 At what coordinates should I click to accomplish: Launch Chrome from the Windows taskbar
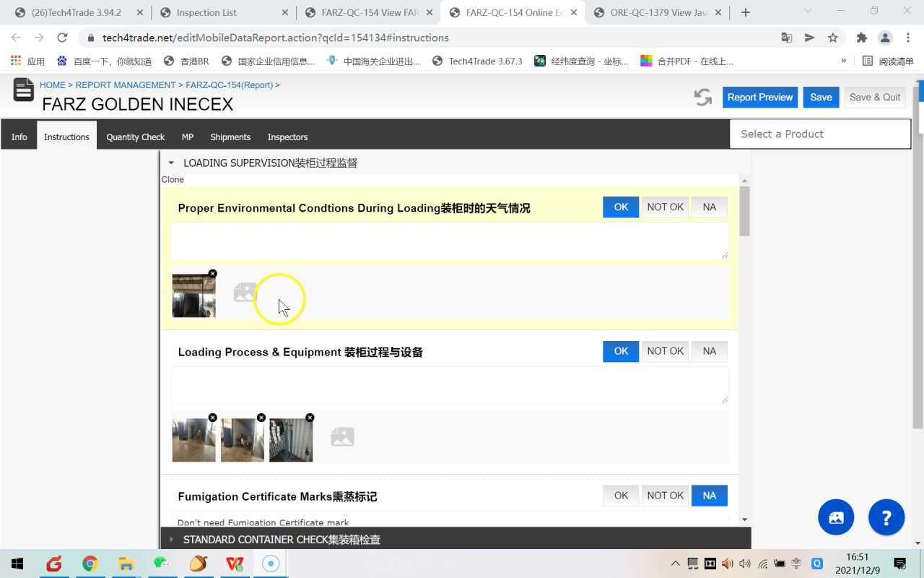pyautogui.click(x=90, y=564)
